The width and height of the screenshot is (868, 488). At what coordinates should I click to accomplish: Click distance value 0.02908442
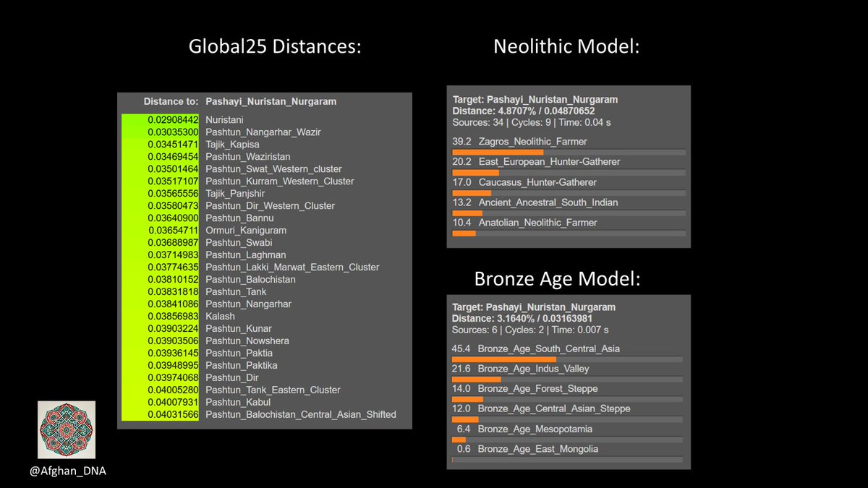click(173, 119)
